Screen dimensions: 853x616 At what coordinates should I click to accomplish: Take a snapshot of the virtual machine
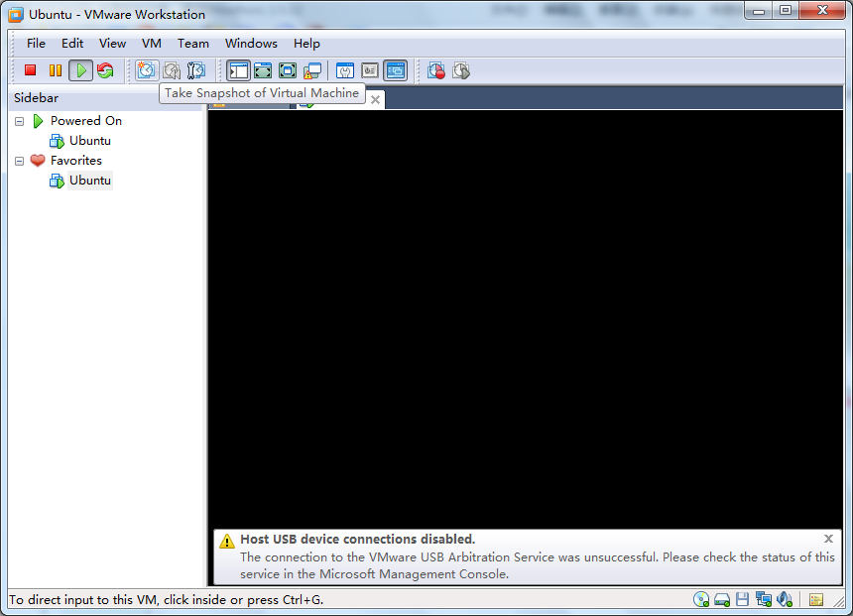[x=146, y=70]
